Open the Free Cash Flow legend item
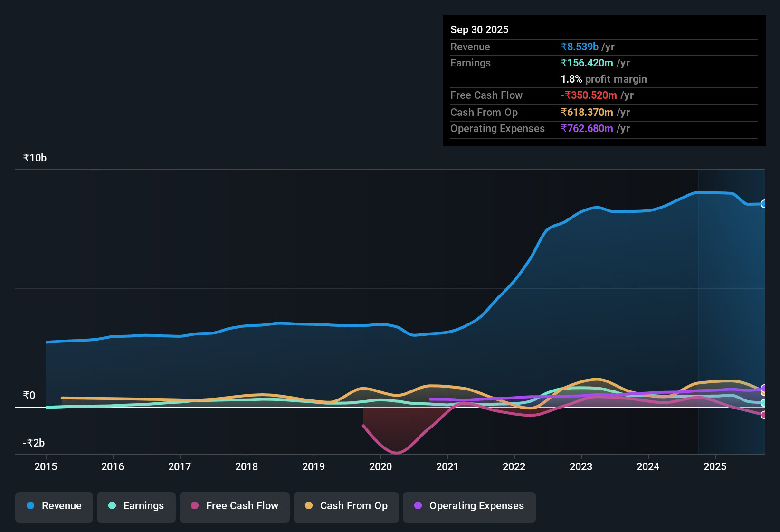 click(234, 506)
